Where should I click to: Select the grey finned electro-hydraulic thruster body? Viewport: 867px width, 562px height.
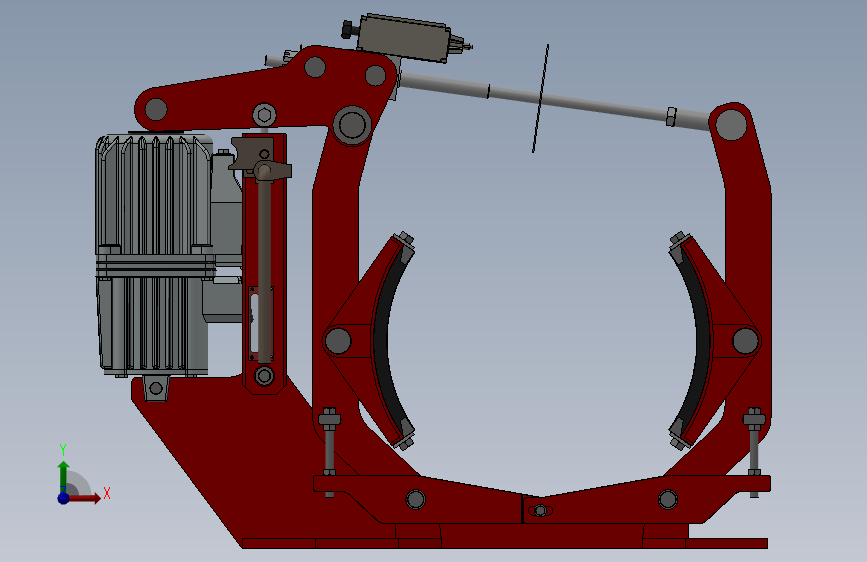(x=154, y=254)
